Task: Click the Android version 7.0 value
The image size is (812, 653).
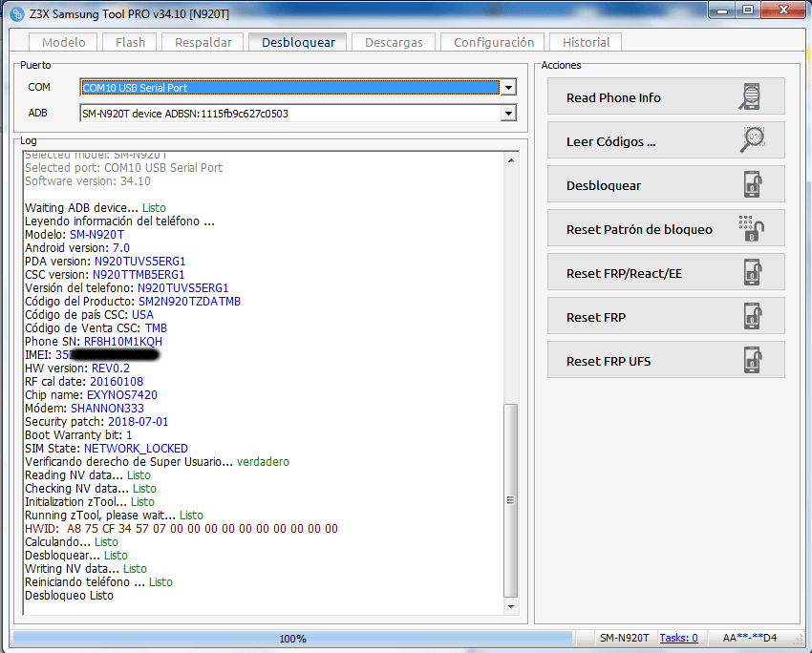Action: (121, 248)
